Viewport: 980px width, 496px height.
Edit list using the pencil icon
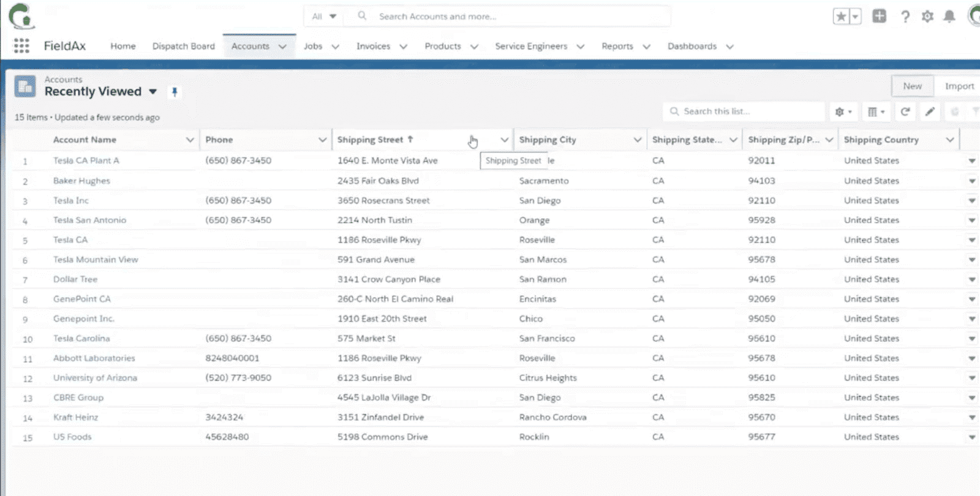[930, 111]
